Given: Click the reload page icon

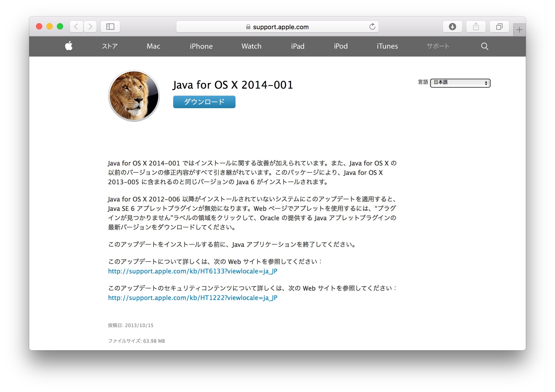Looking at the screenshot, I should point(372,27).
